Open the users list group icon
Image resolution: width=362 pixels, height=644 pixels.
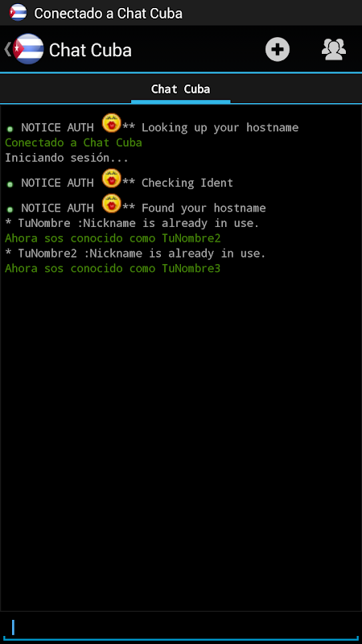coord(334,50)
